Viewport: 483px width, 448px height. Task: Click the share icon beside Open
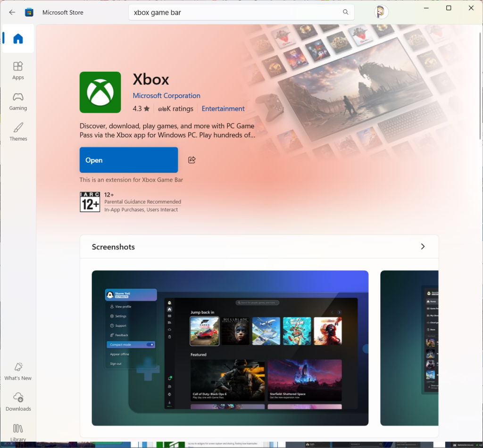192,160
